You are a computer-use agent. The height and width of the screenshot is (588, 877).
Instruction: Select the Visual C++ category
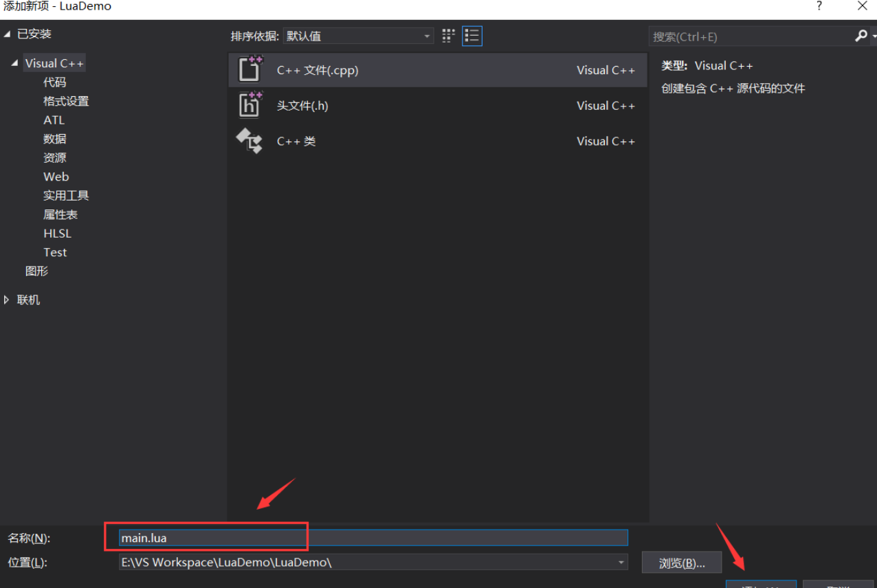(54, 63)
